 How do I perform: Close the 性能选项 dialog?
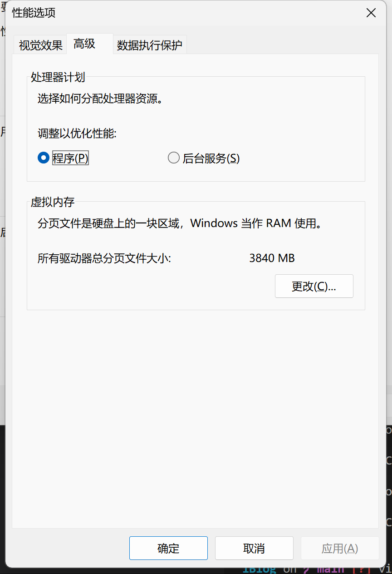(371, 13)
